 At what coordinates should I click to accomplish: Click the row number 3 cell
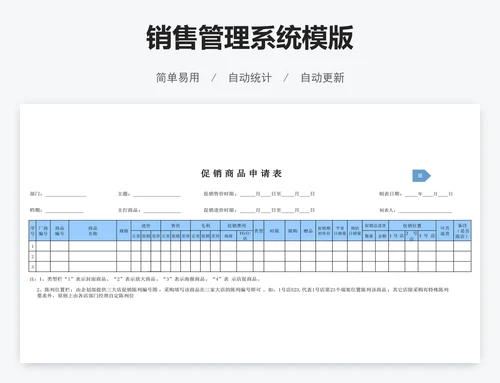(x=32, y=267)
